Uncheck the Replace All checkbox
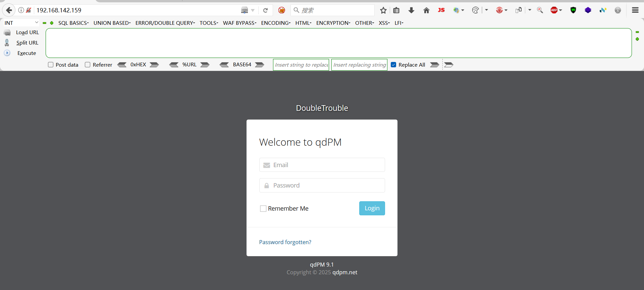The image size is (644, 290). click(x=393, y=65)
